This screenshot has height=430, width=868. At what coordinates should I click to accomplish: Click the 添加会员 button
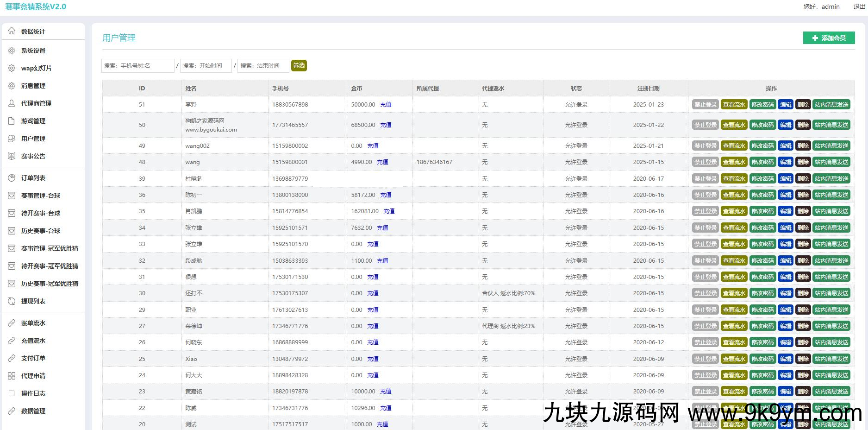pos(829,38)
